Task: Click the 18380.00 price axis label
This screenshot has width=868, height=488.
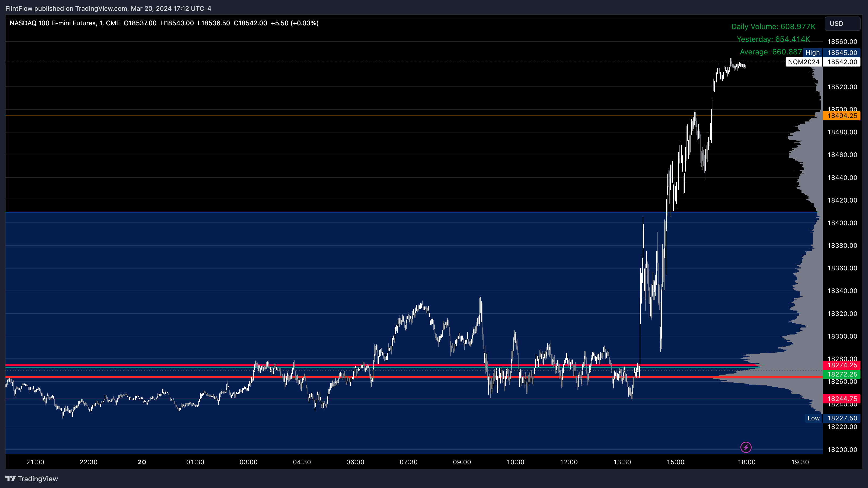Action: tap(842, 245)
